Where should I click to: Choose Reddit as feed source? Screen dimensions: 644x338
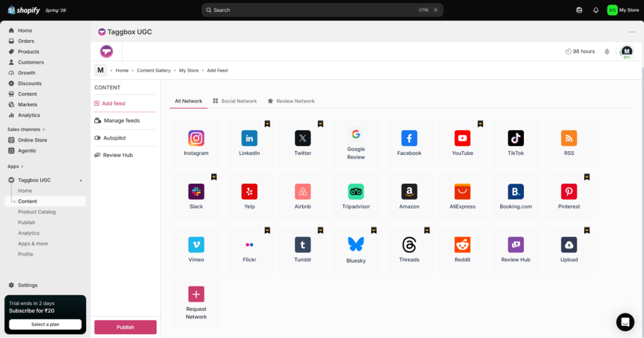click(x=462, y=245)
